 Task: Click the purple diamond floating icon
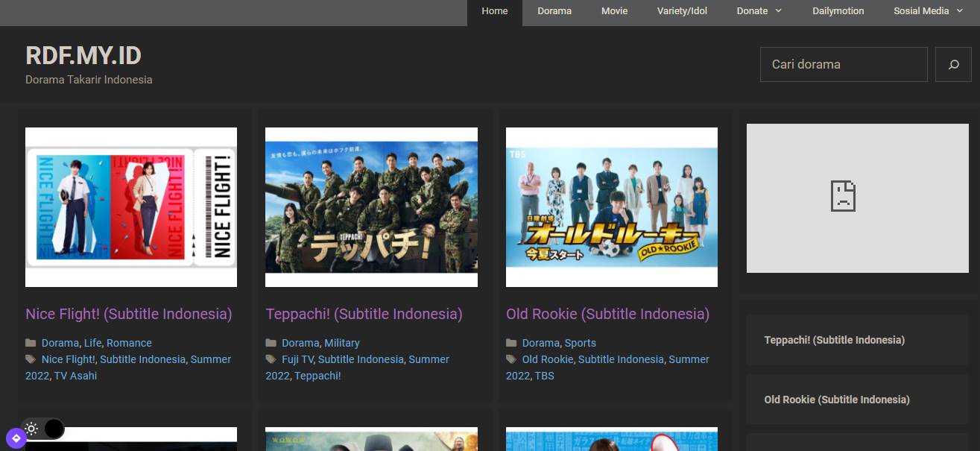pyautogui.click(x=16, y=438)
